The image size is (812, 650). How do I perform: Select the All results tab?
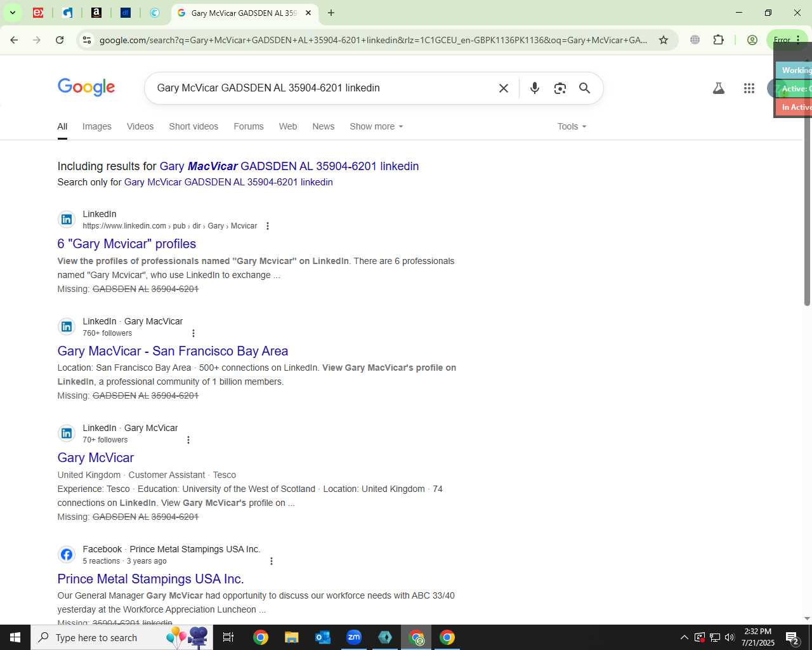point(62,126)
